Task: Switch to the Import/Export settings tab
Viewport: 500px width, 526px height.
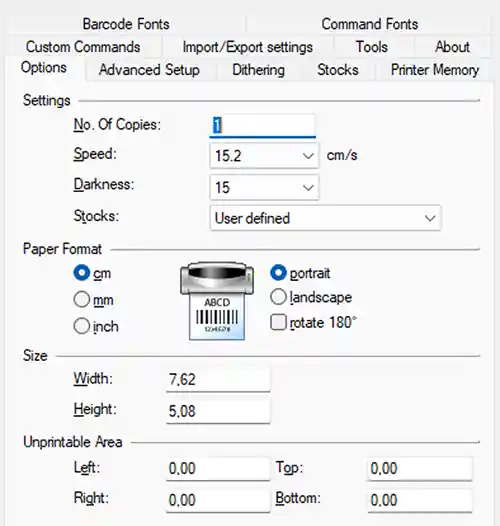Action: [x=248, y=47]
